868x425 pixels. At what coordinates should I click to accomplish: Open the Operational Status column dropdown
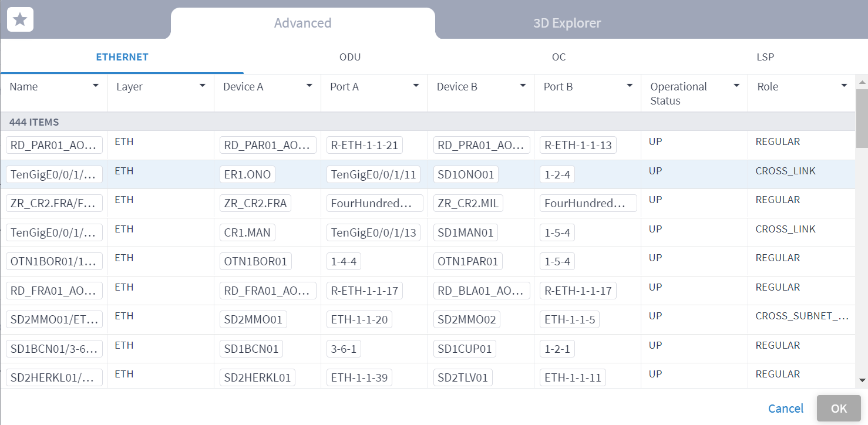pyautogui.click(x=736, y=86)
